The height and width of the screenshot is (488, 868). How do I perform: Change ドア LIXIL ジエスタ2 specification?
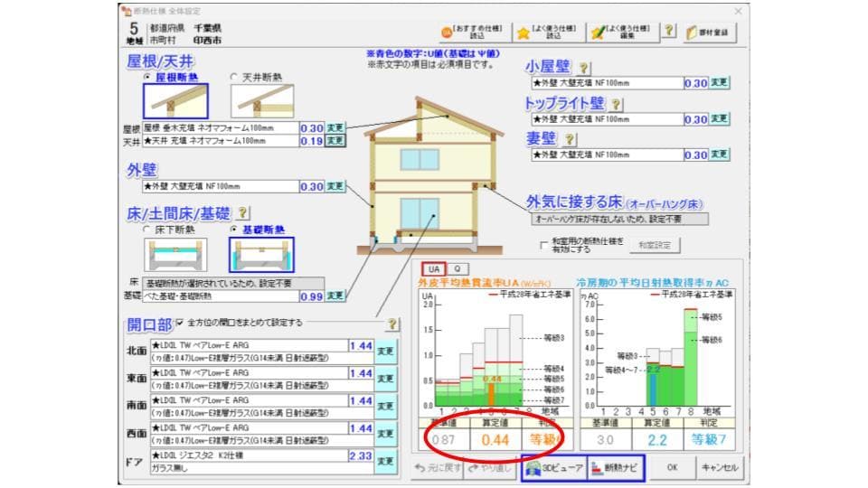coord(385,461)
